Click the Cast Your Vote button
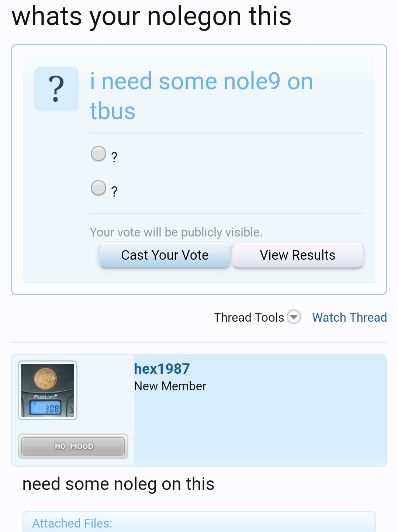Image resolution: width=398 pixels, height=532 pixels. click(x=165, y=255)
